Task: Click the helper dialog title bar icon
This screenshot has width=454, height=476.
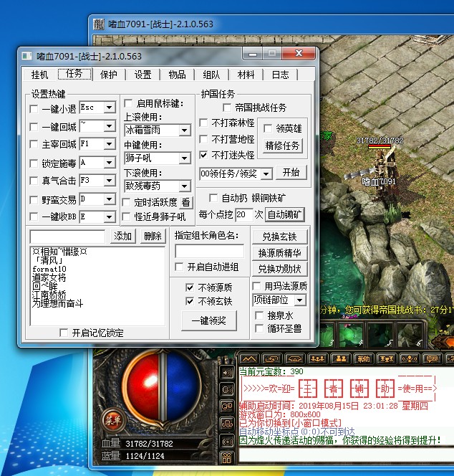Action: point(26,56)
